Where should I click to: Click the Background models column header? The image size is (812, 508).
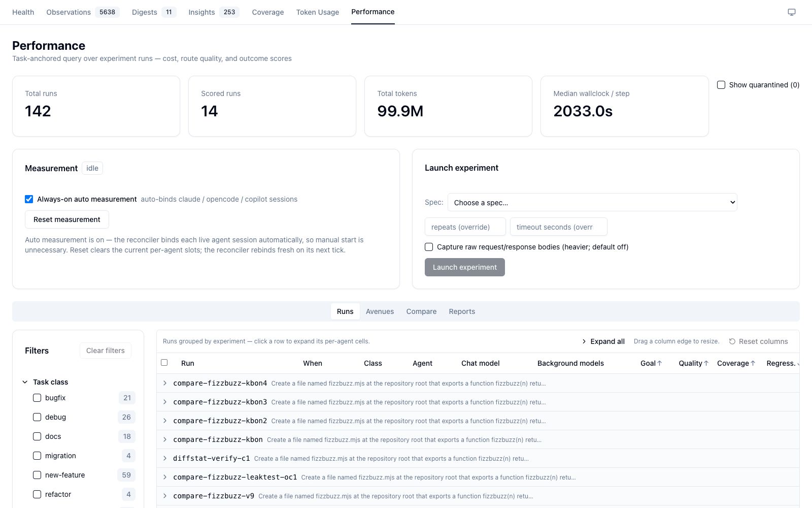(570, 363)
